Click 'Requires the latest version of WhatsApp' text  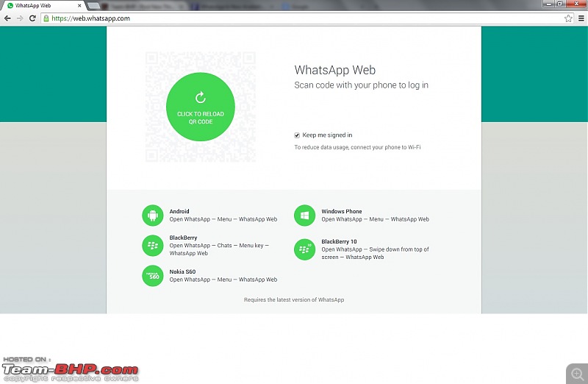click(x=294, y=299)
